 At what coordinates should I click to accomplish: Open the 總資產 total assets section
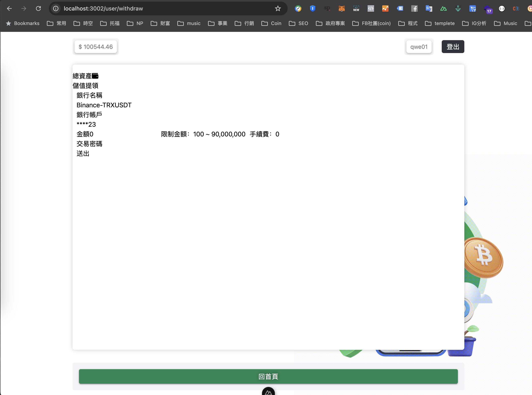tap(82, 76)
